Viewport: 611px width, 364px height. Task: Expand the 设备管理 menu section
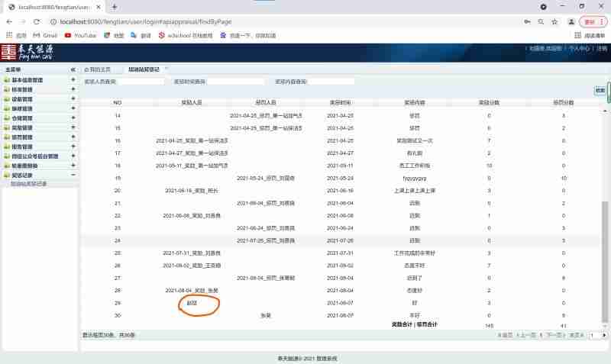73,99
